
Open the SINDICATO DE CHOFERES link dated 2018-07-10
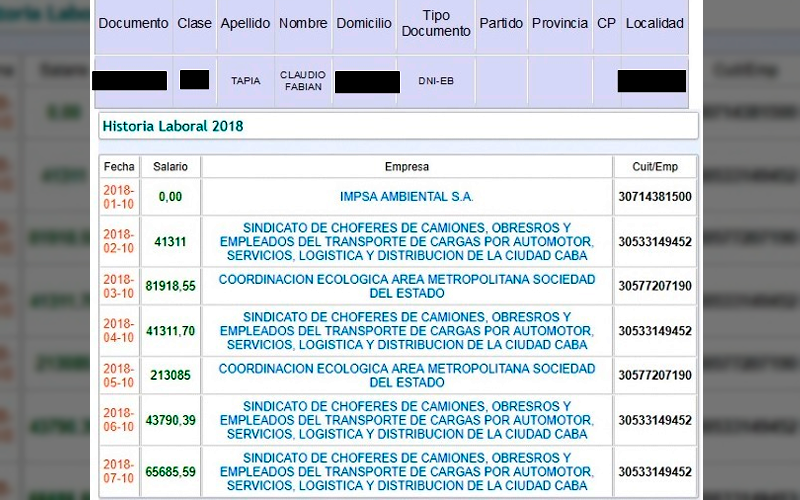pyautogui.click(x=407, y=471)
